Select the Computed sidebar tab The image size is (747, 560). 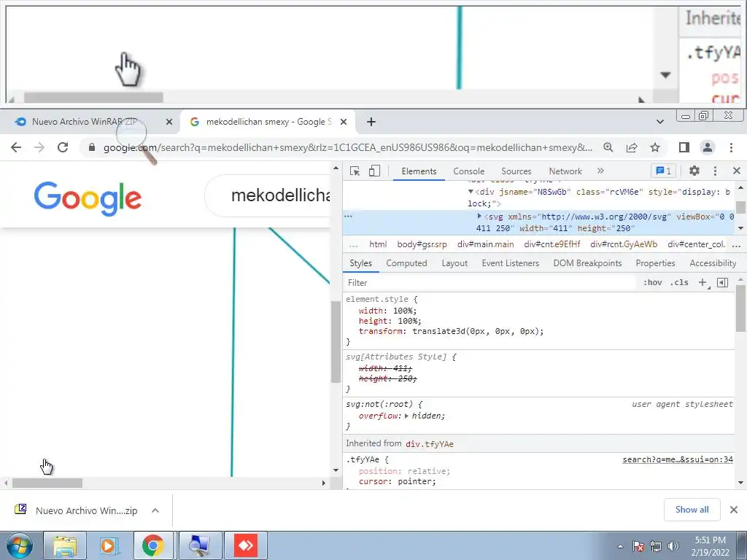tap(406, 263)
